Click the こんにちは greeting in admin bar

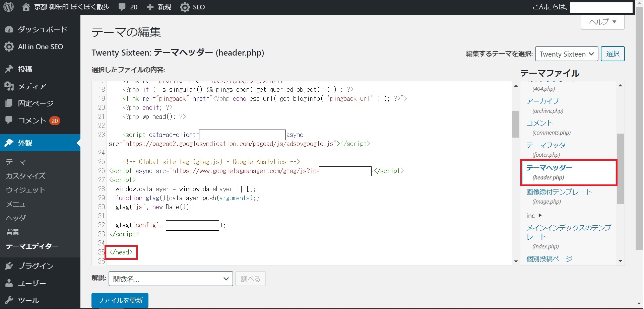pyautogui.click(x=550, y=7)
